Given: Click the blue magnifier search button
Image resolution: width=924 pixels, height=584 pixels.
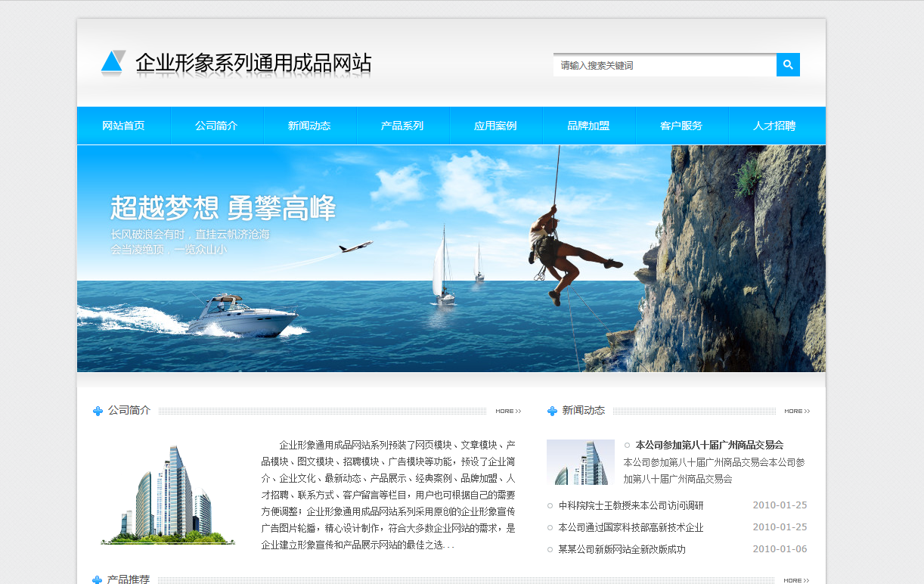Looking at the screenshot, I should point(788,65).
